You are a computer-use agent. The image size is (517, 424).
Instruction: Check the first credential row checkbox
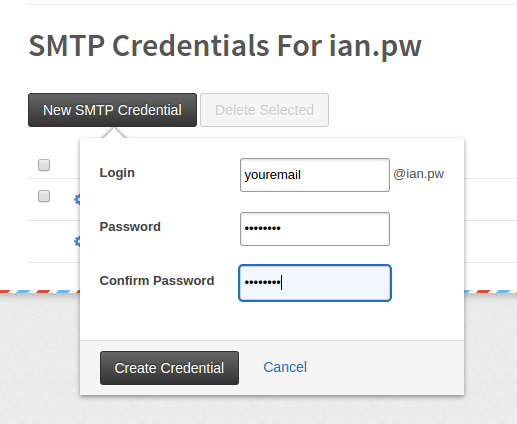[44, 196]
